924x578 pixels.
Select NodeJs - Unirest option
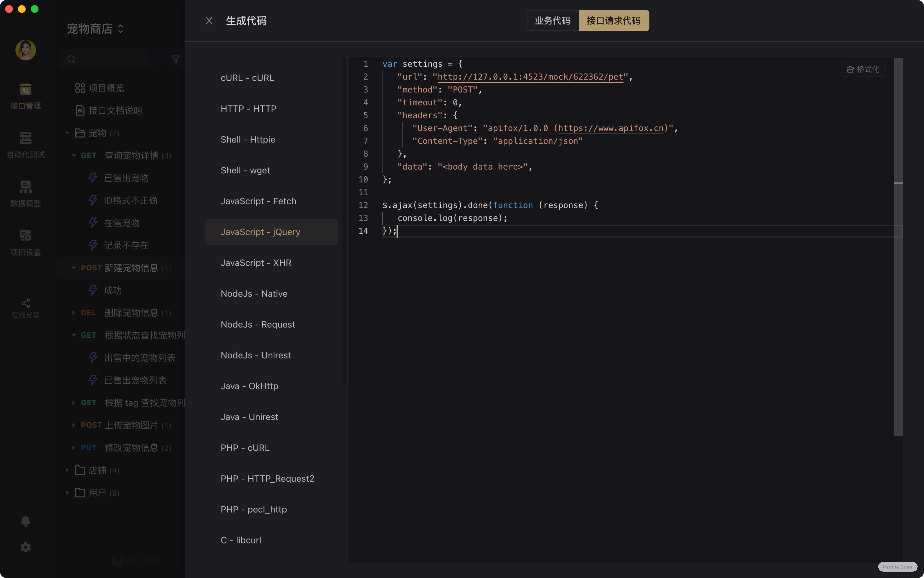pos(271,355)
